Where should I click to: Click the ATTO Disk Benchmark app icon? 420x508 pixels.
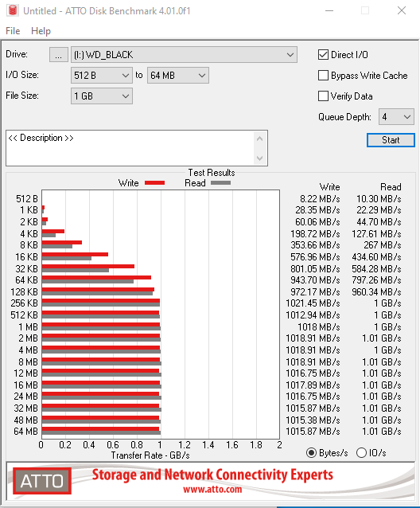click(x=13, y=10)
